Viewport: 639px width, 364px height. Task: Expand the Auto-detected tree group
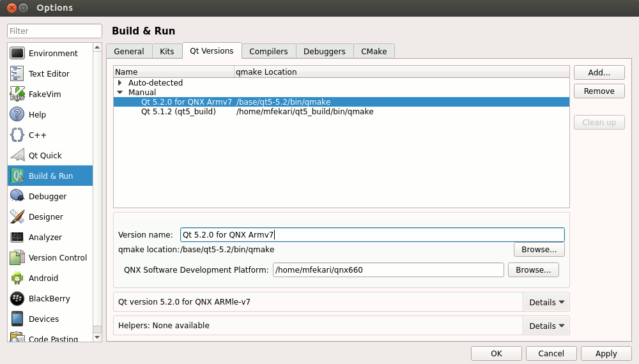(120, 82)
